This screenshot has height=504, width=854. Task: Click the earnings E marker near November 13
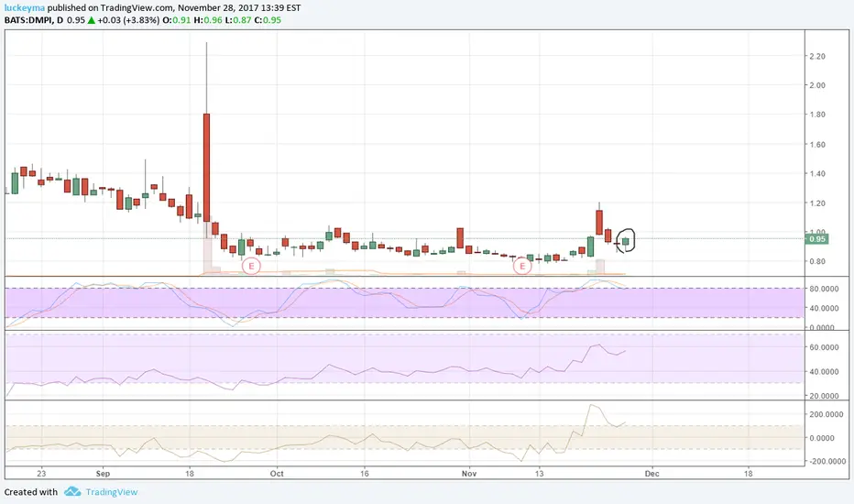[x=522, y=266]
